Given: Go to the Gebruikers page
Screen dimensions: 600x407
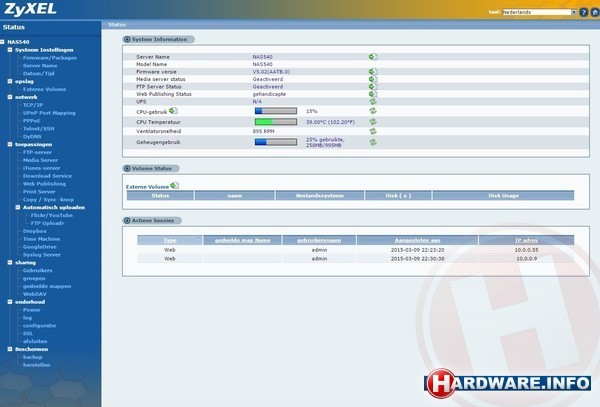Looking at the screenshot, I should coord(37,270).
